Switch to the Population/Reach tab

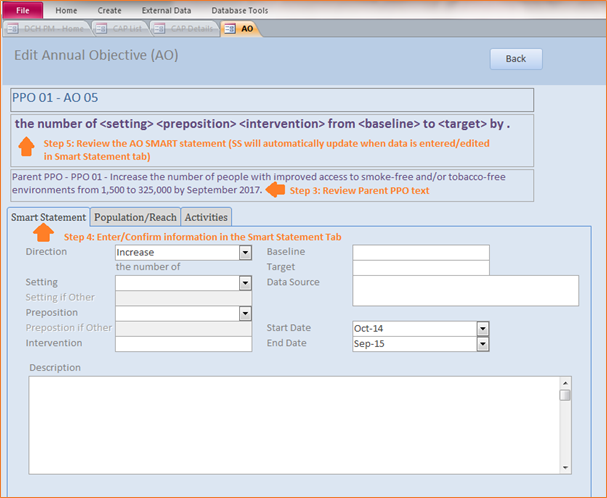(135, 217)
